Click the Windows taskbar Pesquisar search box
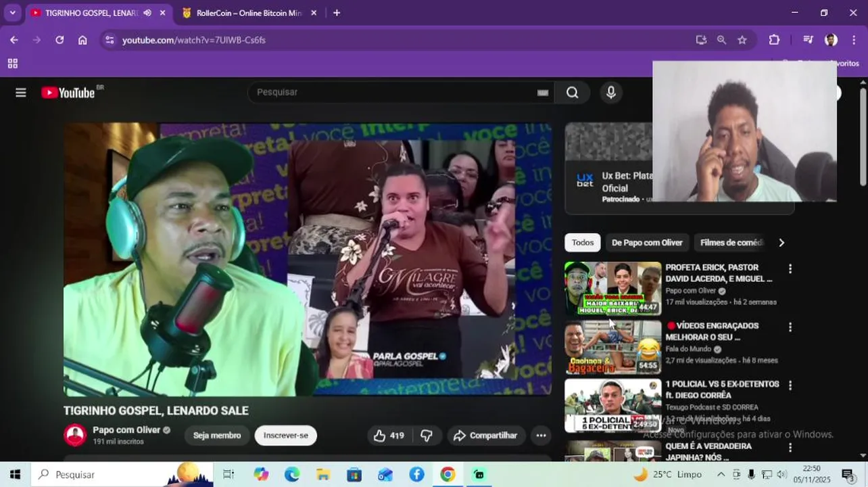This screenshot has width=868, height=487. [122, 474]
